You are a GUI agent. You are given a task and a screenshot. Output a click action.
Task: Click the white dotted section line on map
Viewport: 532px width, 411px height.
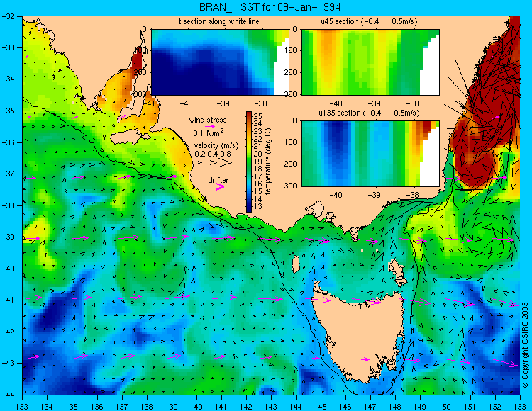coord(192,249)
